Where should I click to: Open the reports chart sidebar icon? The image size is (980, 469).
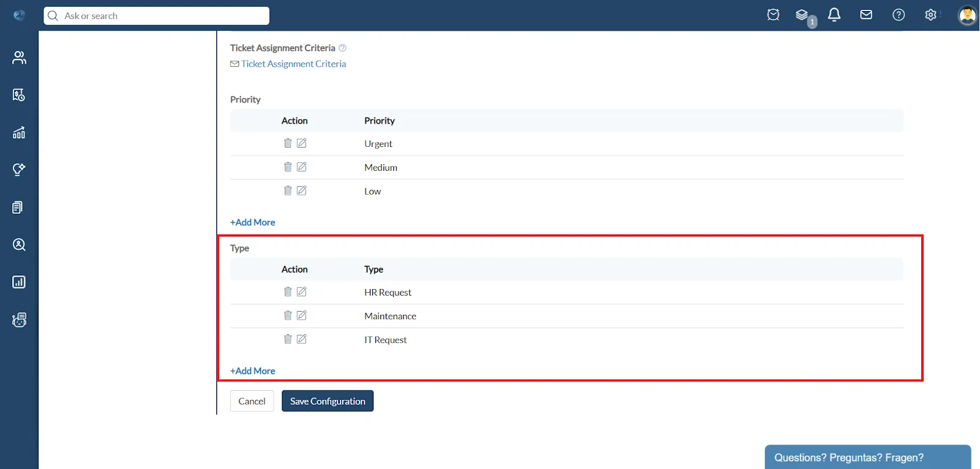point(19,282)
